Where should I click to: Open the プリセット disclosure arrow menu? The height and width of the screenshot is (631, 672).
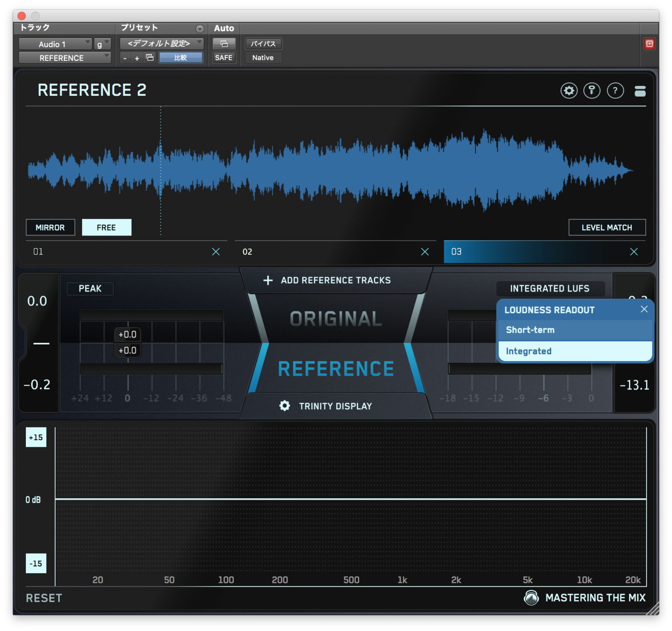coord(200,28)
